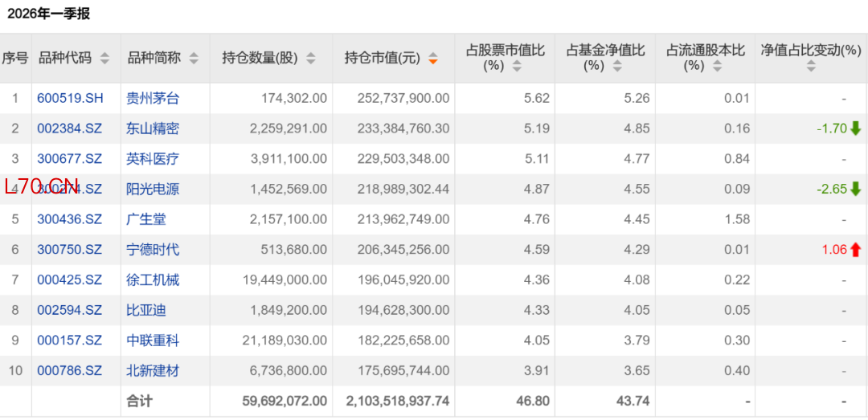Sort by 占股票市值比 column arrows

[517, 67]
